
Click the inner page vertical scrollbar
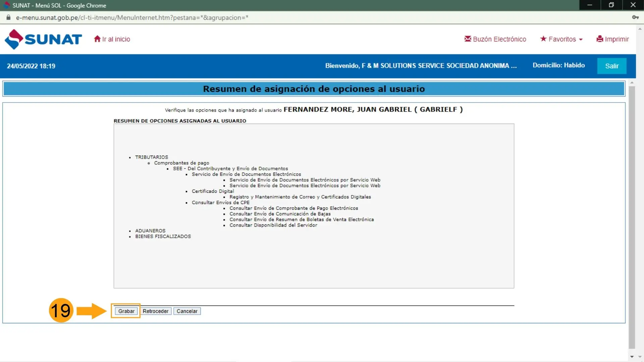(632, 218)
